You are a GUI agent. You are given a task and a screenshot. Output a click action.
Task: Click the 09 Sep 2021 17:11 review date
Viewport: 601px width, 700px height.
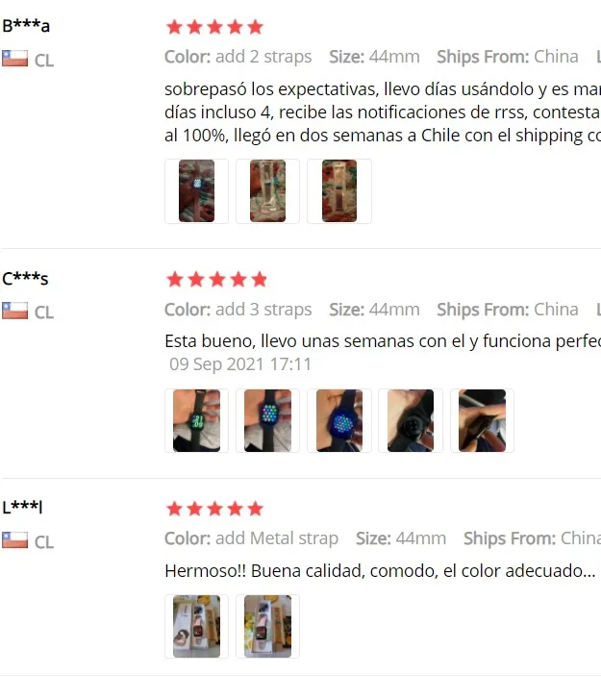tap(240, 364)
